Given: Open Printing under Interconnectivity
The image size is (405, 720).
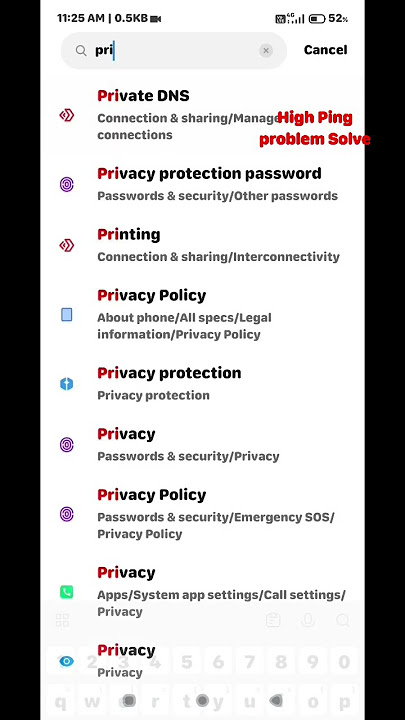Looking at the screenshot, I should pos(202,246).
